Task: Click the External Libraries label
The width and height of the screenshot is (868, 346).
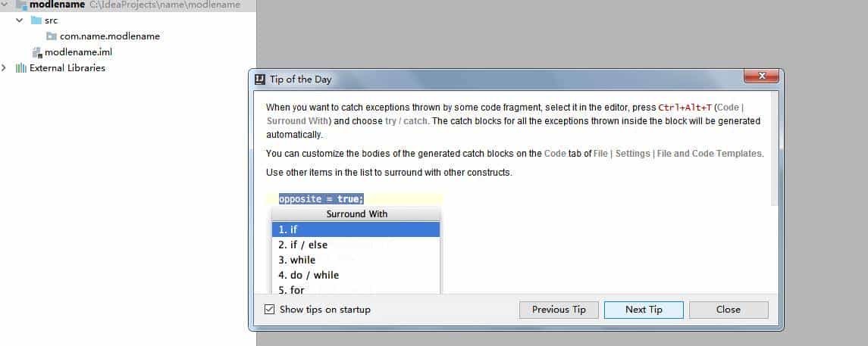Action: pos(67,68)
